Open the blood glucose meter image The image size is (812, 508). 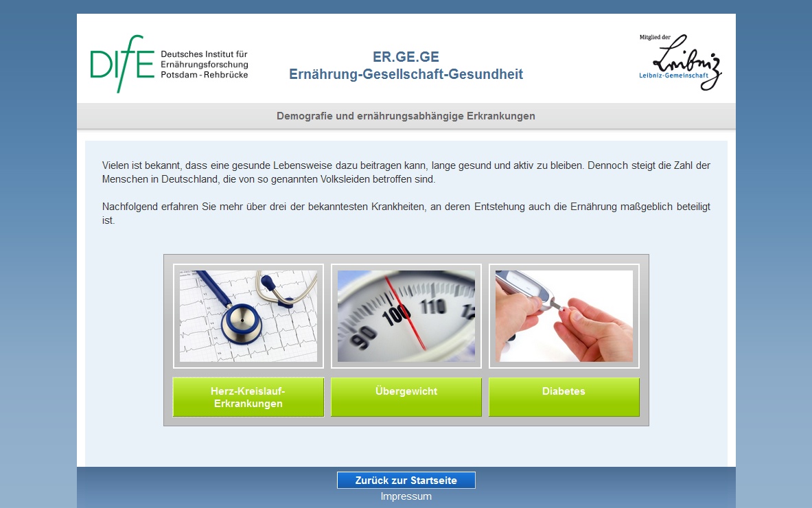(564, 316)
